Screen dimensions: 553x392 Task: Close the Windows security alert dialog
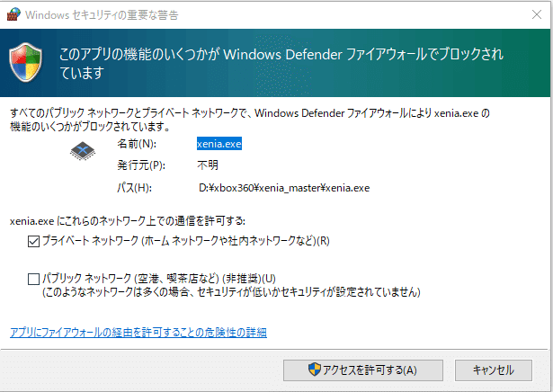(x=537, y=14)
